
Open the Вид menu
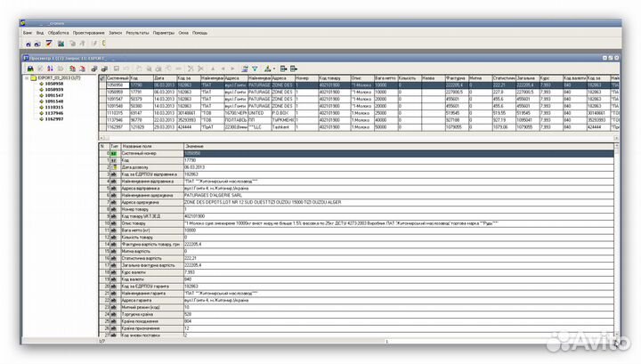40,33
